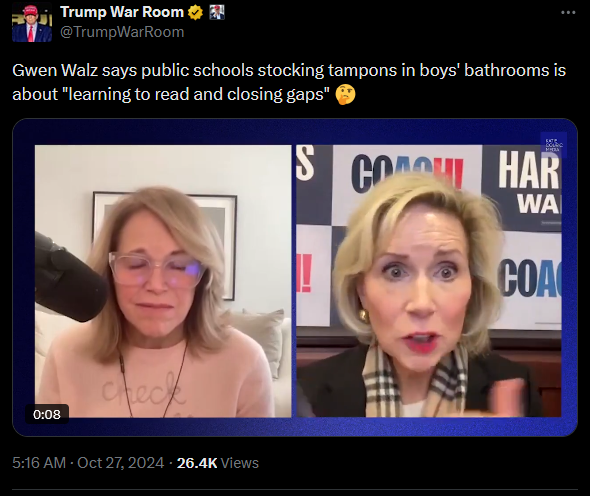Click the thinking face emoji
The height and width of the screenshot is (496, 590).
pyautogui.click(x=345, y=94)
